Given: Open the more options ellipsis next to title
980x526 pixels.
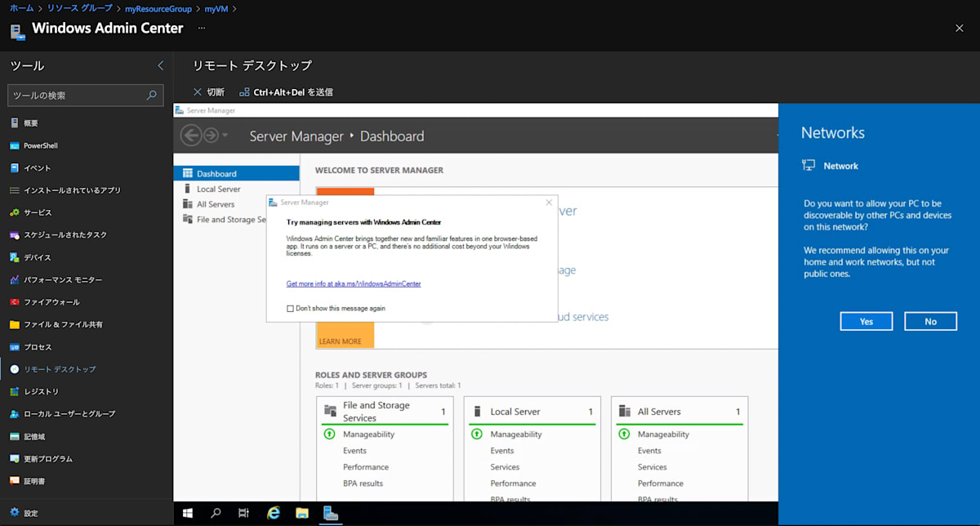Looking at the screenshot, I should point(202,29).
